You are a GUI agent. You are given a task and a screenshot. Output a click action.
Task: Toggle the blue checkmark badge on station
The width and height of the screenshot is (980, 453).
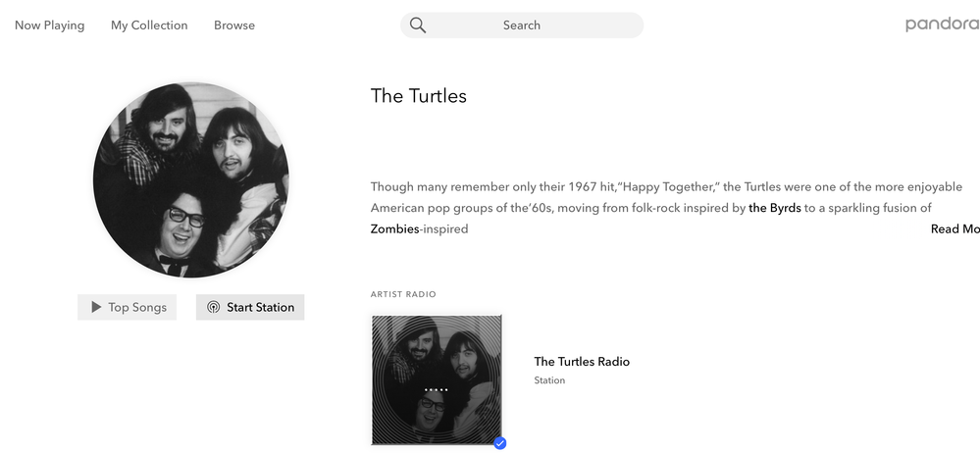500,443
